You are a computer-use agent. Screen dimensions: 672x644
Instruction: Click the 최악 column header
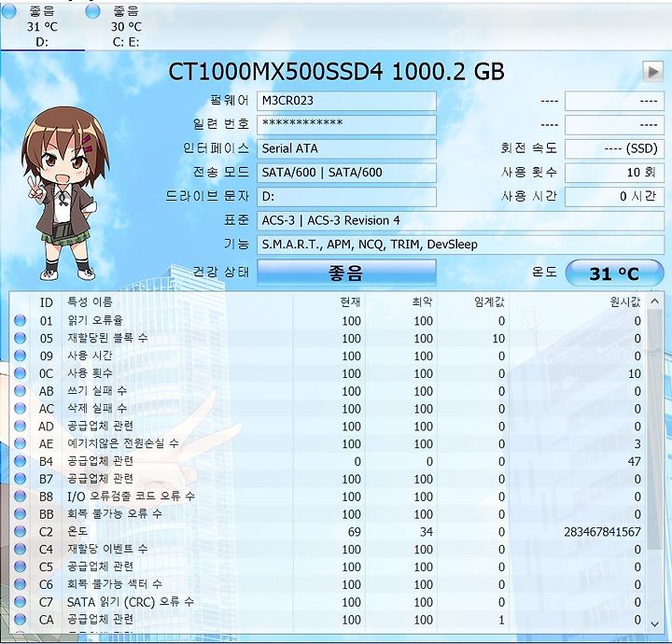click(401, 302)
